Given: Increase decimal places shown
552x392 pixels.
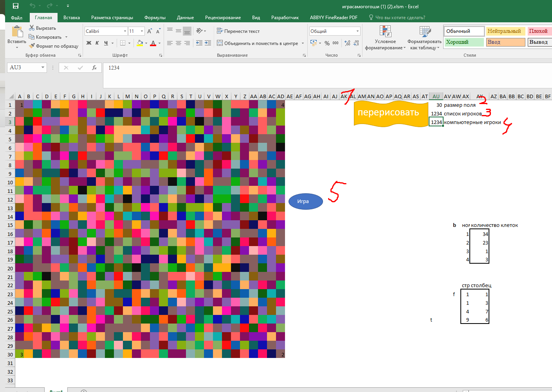Looking at the screenshot, I should (x=347, y=43).
